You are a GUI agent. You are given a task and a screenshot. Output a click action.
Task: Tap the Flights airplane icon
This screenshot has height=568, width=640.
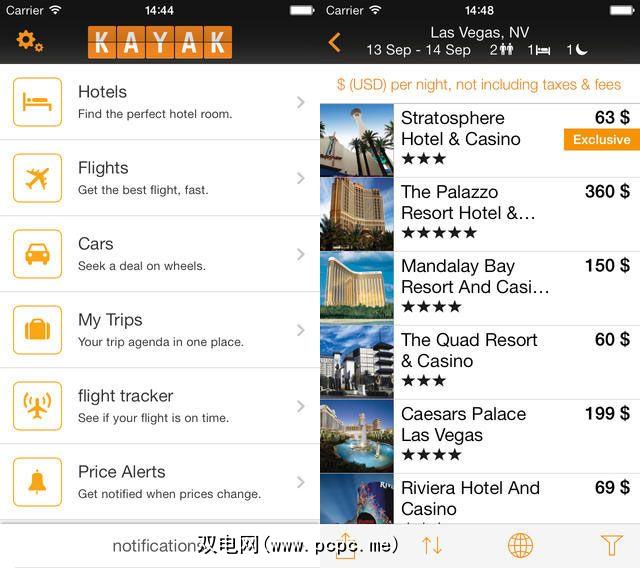coord(38,178)
